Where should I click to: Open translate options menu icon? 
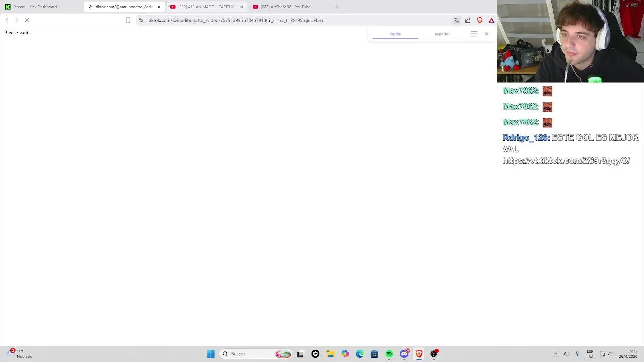(x=474, y=34)
